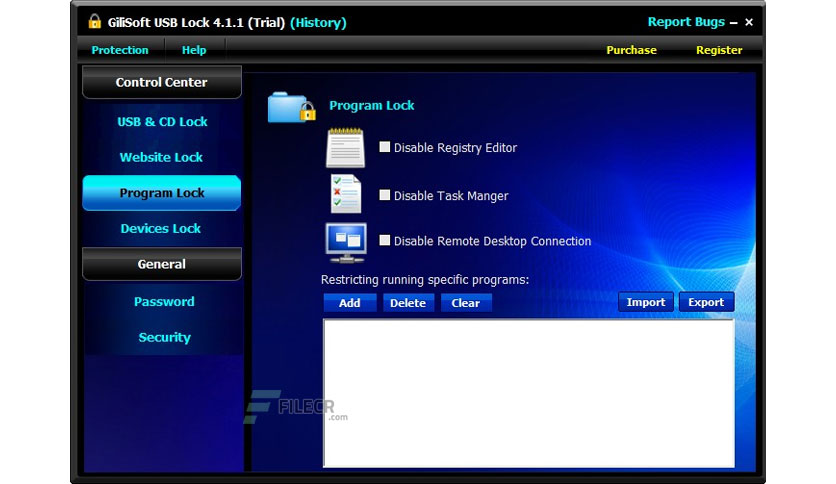Viewport: 836px width, 484px height.
Task: Add a program to restricted list
Action: 350,303
